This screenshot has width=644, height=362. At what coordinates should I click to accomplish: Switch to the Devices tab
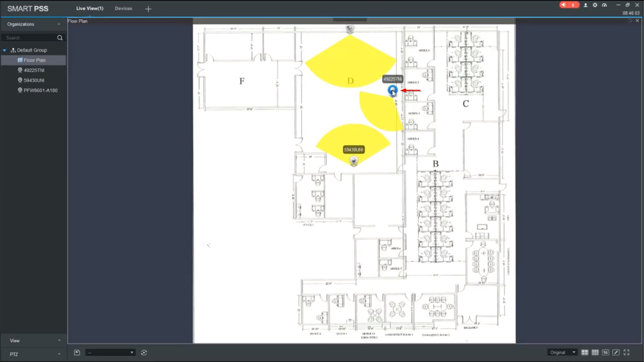pos(123,8)
